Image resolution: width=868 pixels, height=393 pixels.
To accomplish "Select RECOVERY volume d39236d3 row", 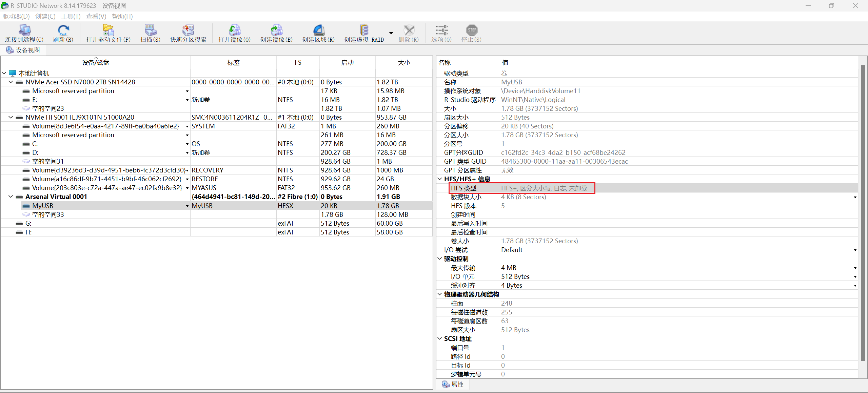I will click(x=216, y=170).
